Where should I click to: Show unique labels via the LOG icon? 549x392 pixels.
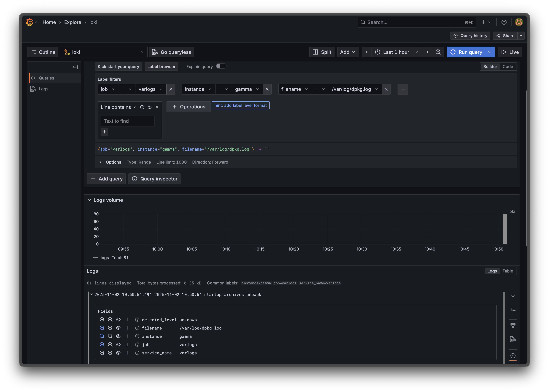pos(513,339)
